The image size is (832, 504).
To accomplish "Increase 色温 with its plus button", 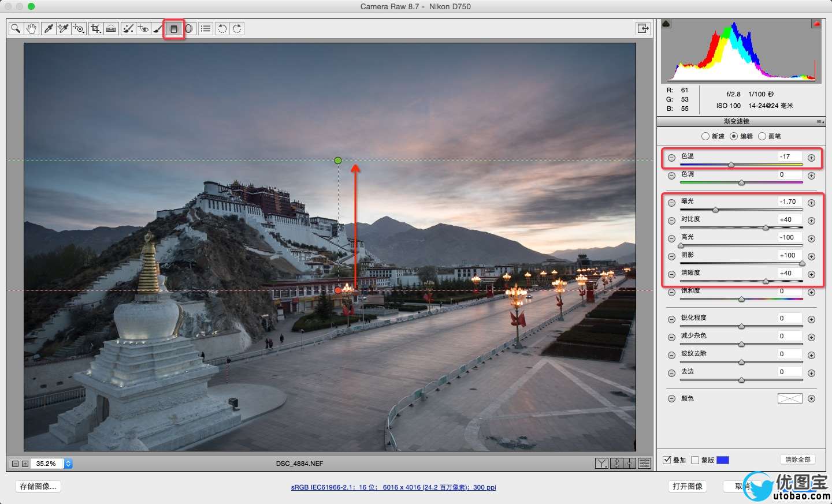I will [811, 158].
